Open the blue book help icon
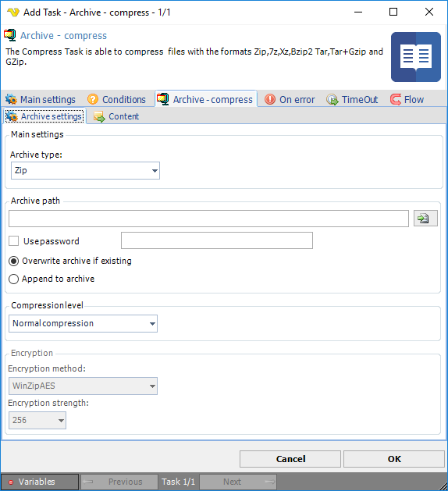The height and width of the screenshot is (491, 448). coord(416,57)
